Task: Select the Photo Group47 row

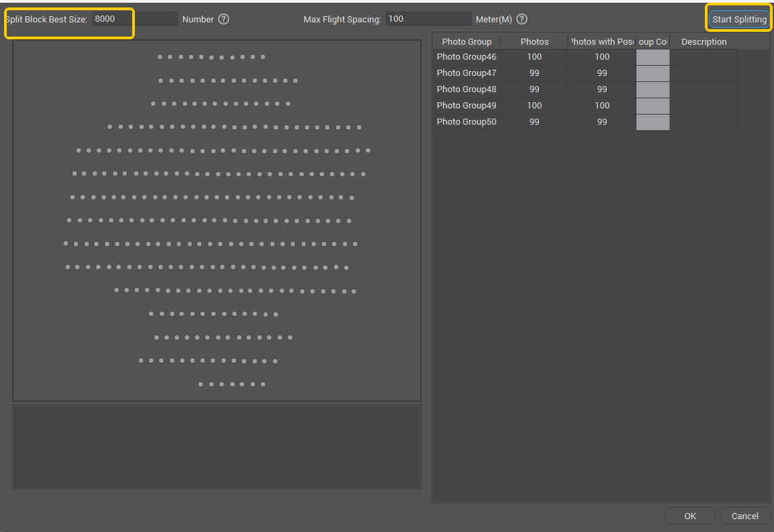Action: click(466, 73)
